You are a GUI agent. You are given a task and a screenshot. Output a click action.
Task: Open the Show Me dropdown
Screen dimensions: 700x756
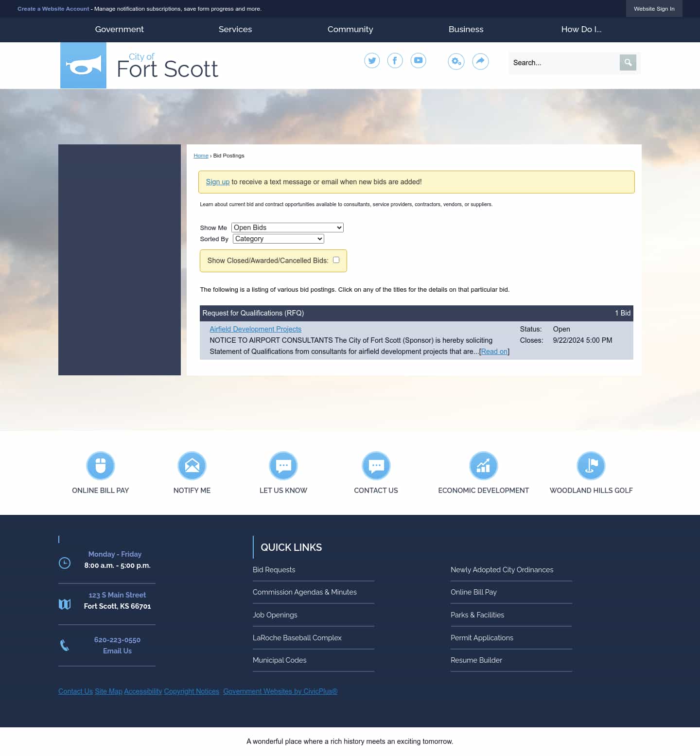pyautogui.click(x=287, y=228)
